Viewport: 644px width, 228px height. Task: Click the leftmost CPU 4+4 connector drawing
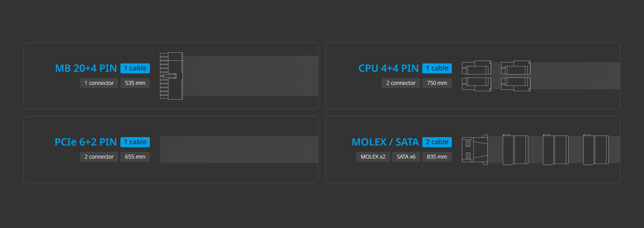pyautogui.click(x=476, y=76)
